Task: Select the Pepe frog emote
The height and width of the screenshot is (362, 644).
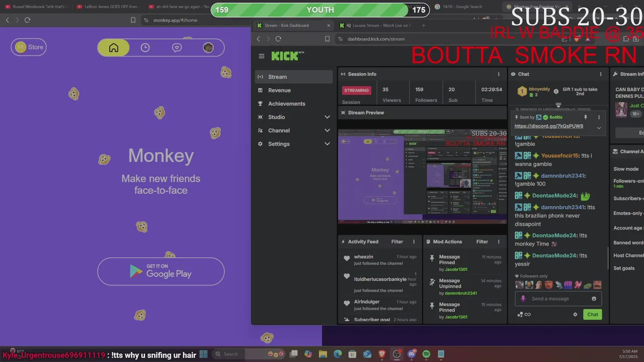Action: click(x=587, y=285)
